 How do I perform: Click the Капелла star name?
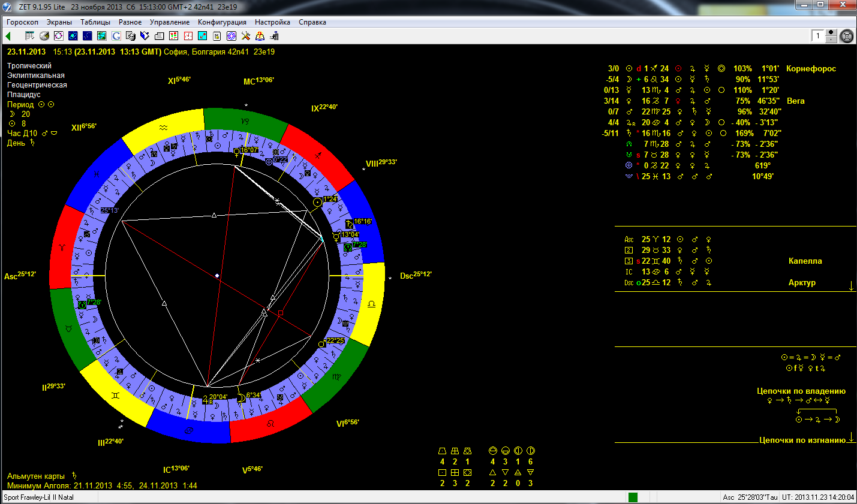tap(805, 261)
